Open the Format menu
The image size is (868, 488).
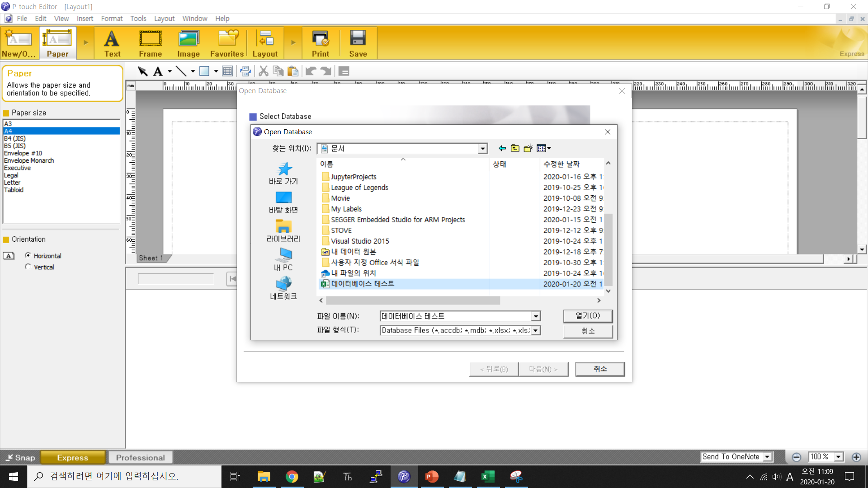tap(111, 19)
